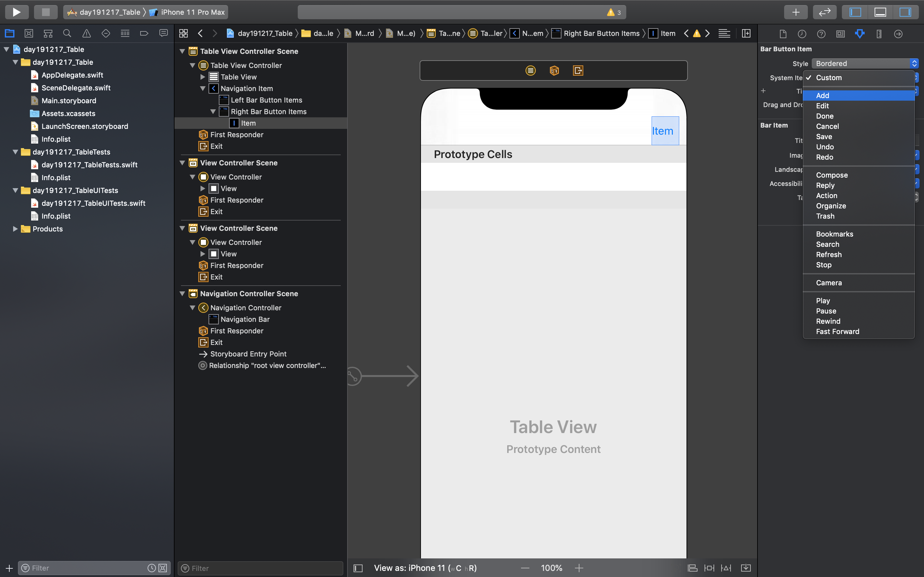Choose Add from the System Item menu

(x=822, y=96)
